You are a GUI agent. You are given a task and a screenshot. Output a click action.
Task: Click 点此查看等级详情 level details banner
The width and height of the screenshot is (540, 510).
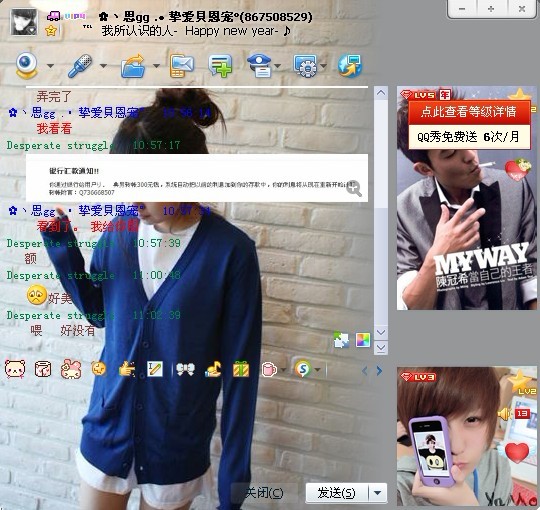[469, 112]
